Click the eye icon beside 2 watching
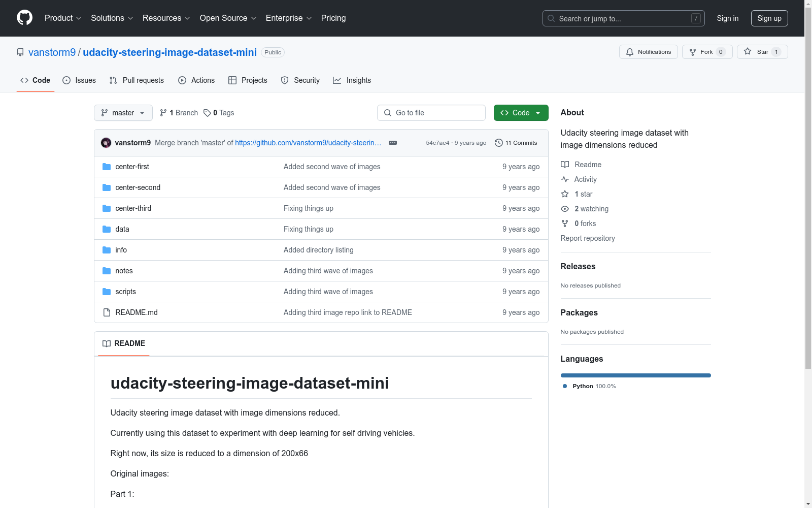812x508 pixels. [x=565, y=209]
